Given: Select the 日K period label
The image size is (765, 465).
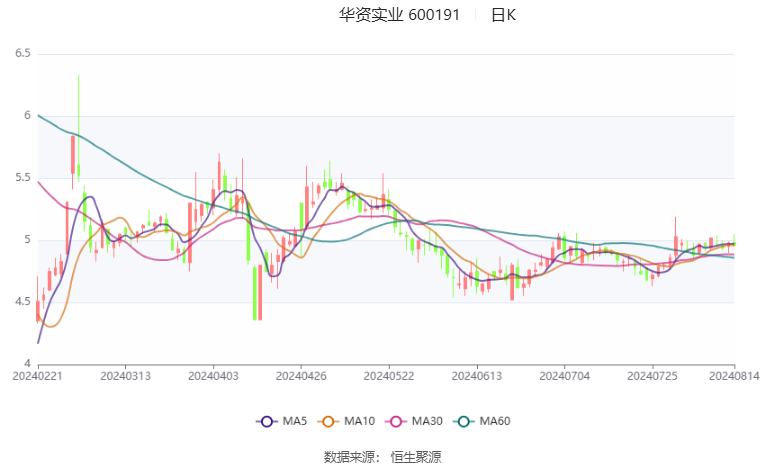Looking at the screenshot, I should 503,15.
